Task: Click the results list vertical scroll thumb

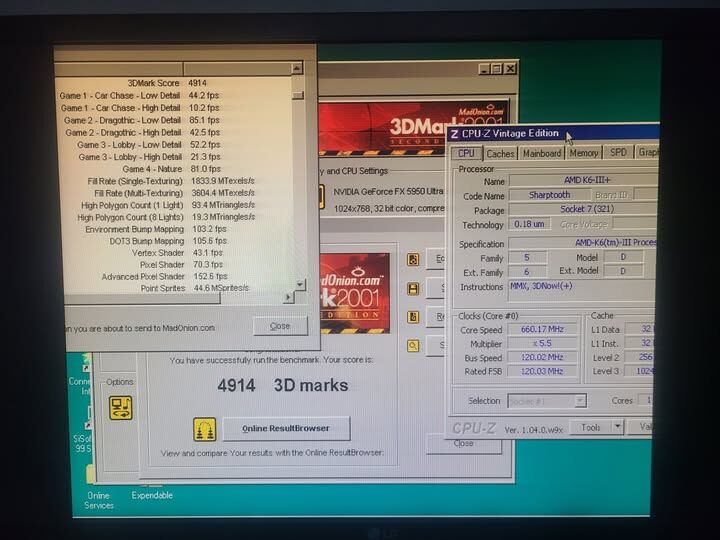Action: [298, 95]
